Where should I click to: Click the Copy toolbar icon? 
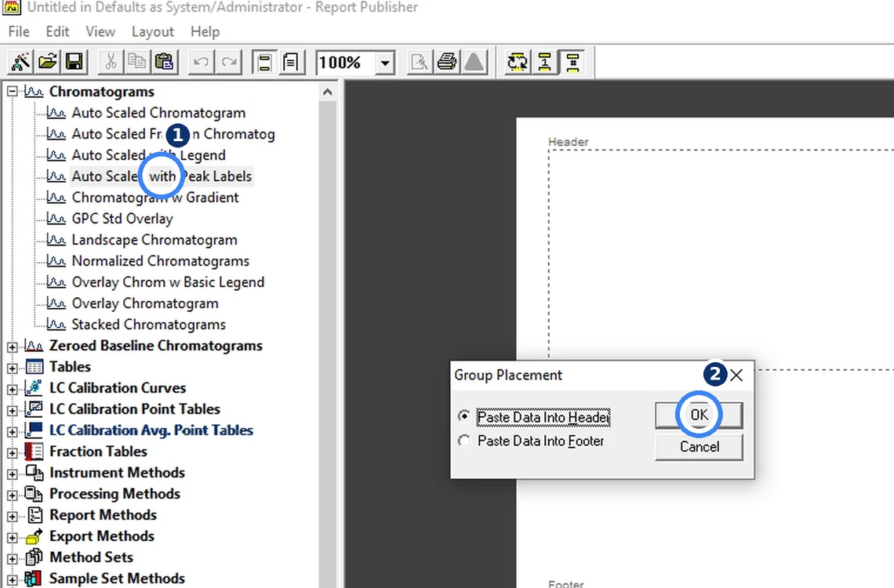137,61
